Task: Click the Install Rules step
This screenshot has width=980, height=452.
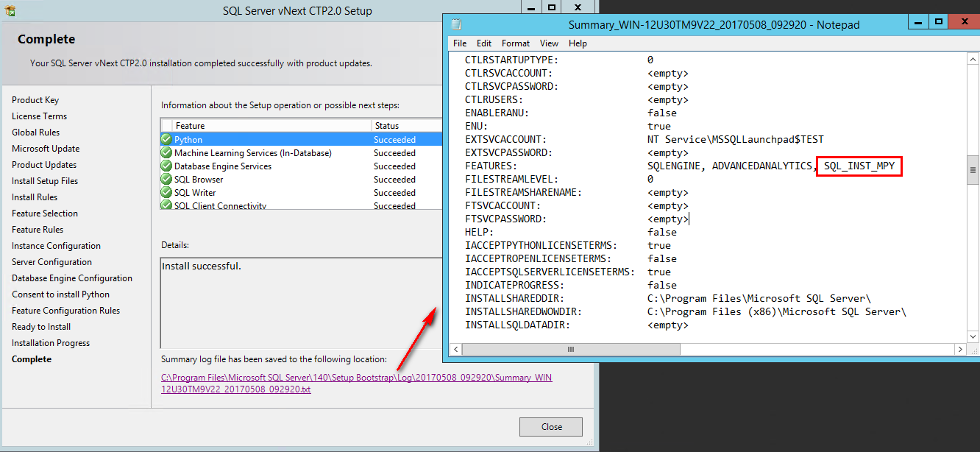Action: coord(35,197)
